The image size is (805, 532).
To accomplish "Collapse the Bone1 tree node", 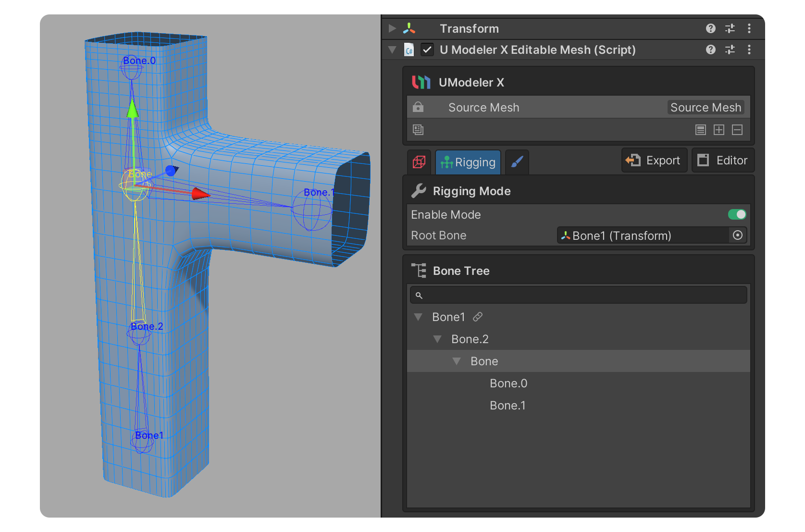I will point(418,317).
